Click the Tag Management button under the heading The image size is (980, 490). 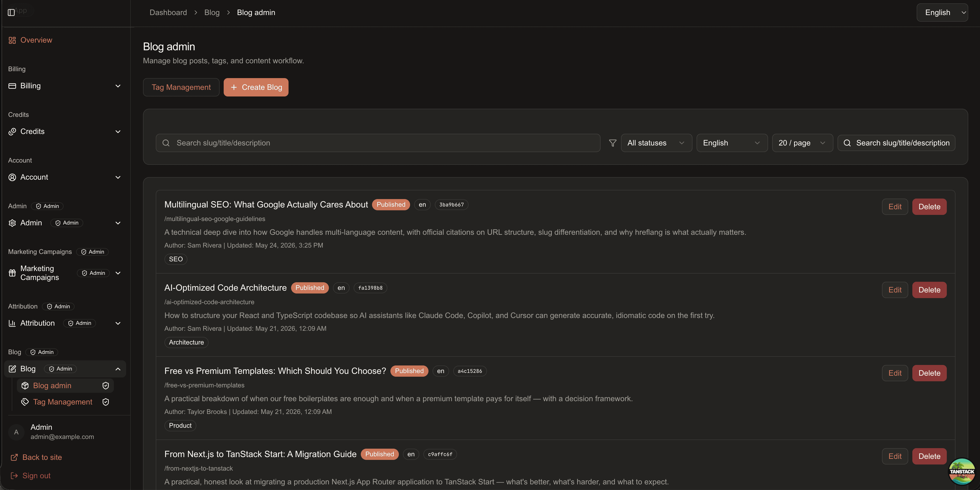181,88
